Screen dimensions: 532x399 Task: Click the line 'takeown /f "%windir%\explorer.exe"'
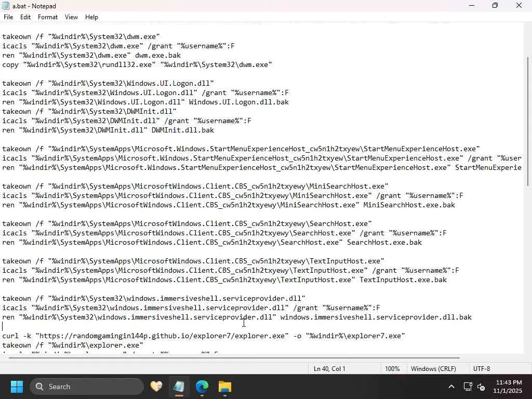click(73, 345)
